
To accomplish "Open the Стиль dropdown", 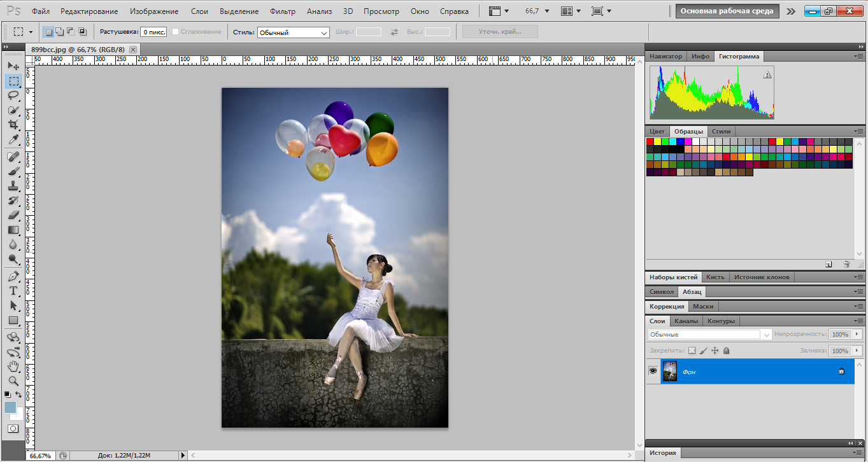I will click(x=293, y=32).
